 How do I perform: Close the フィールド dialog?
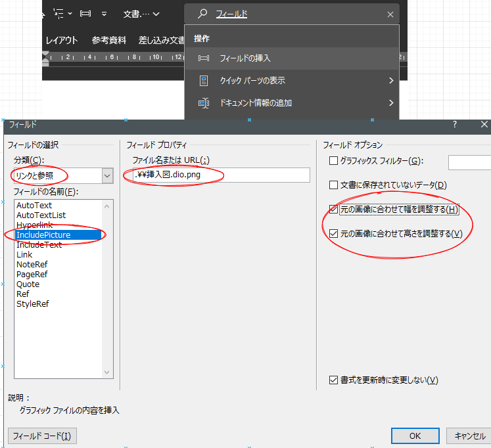coord(484,124)
